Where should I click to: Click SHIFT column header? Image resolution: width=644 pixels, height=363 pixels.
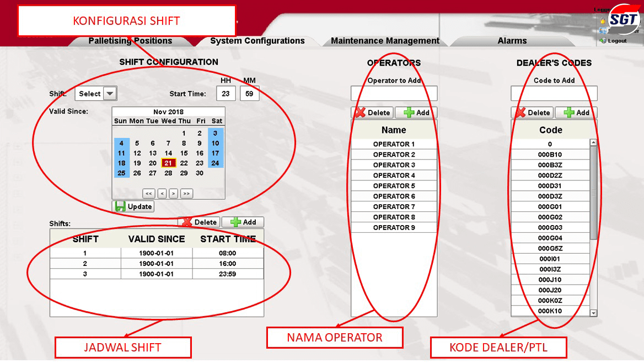click(x=85, y=239)
